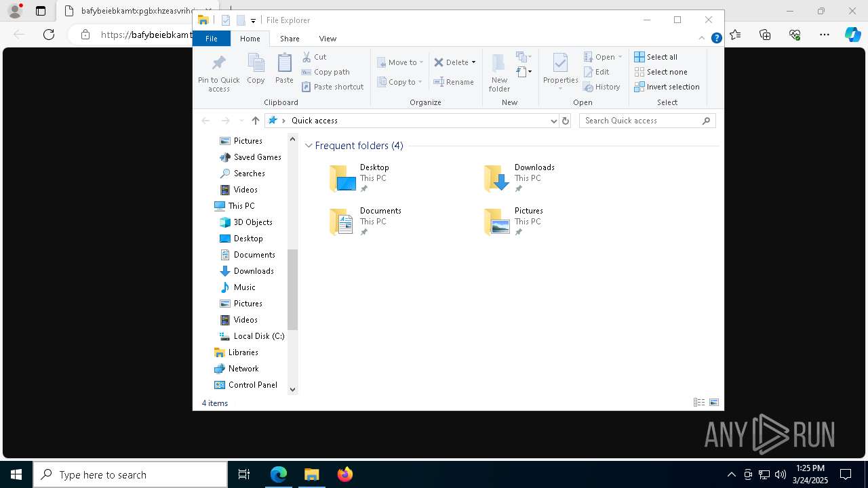
Task: Click Pin to Quick access icon
Action: (218, 63)
